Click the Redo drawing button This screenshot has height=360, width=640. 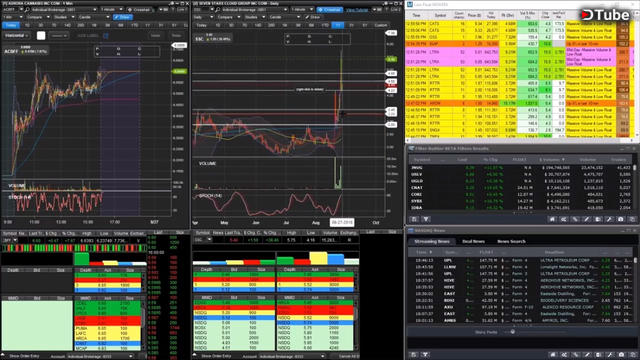[176, 36]
